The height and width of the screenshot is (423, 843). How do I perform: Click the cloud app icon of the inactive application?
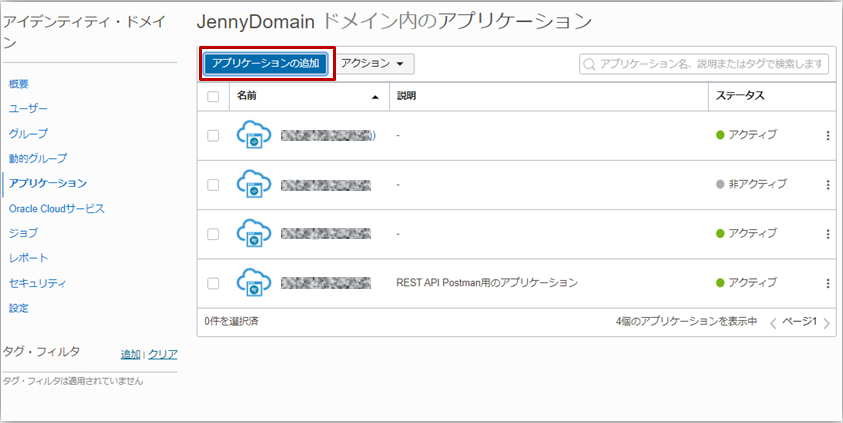[x=254, y=184]
